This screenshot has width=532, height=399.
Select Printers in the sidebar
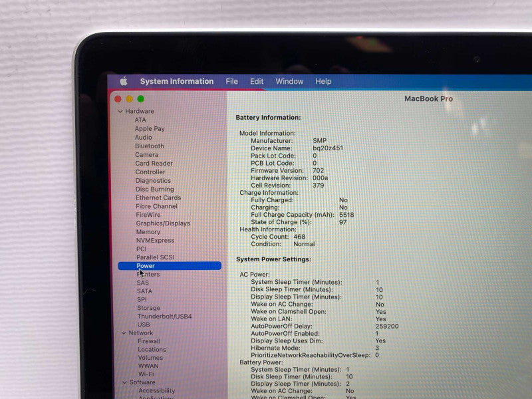coord(148,274)
